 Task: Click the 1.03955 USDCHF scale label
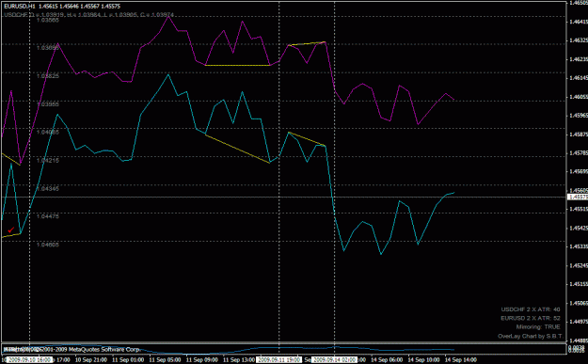coord(48,103)
